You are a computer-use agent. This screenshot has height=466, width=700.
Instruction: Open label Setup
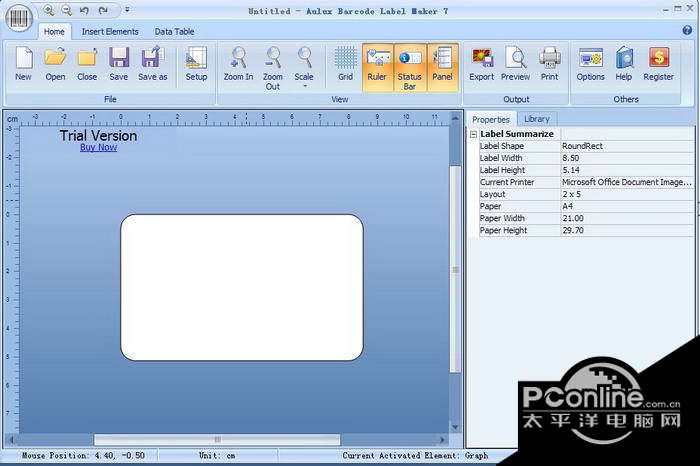click(196, 65)
